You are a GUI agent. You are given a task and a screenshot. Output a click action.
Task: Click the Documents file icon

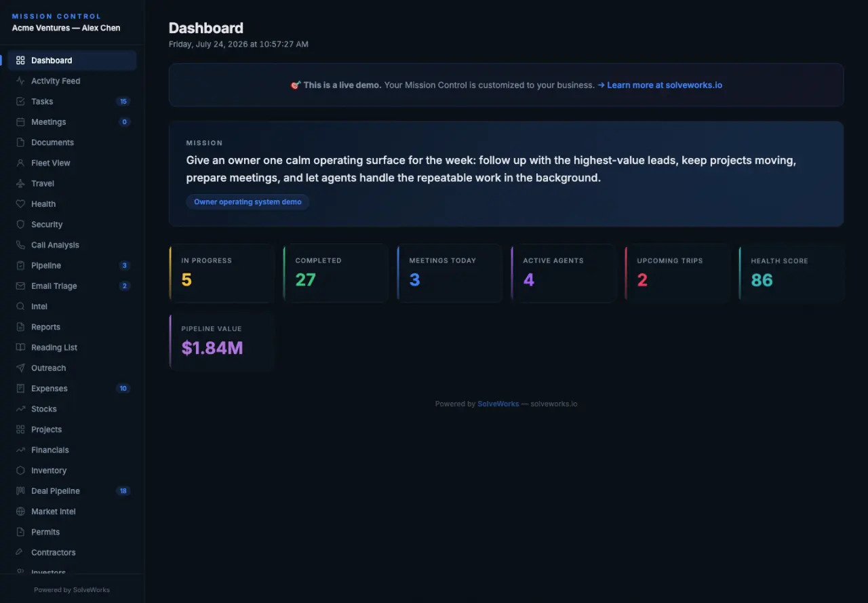[20, 142]
